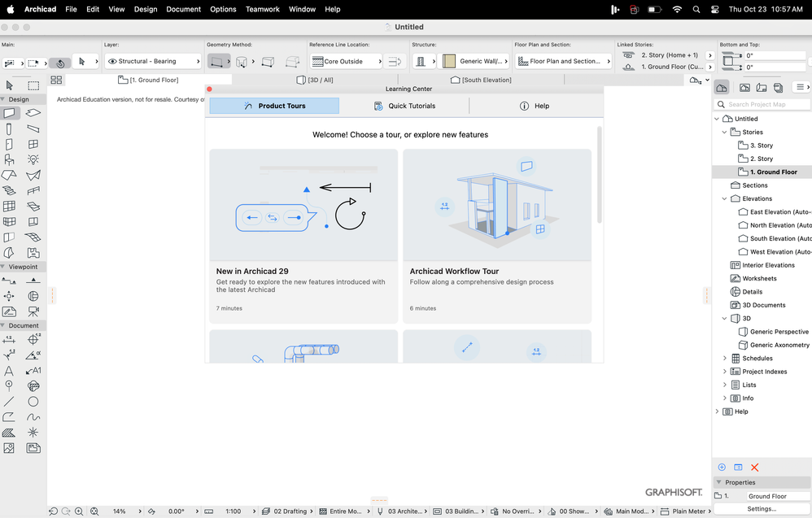The height and width of the screenshot is (518, 812).
Task: Switch Navigator to Publisher Sets
Action: [x=778, y=88]
